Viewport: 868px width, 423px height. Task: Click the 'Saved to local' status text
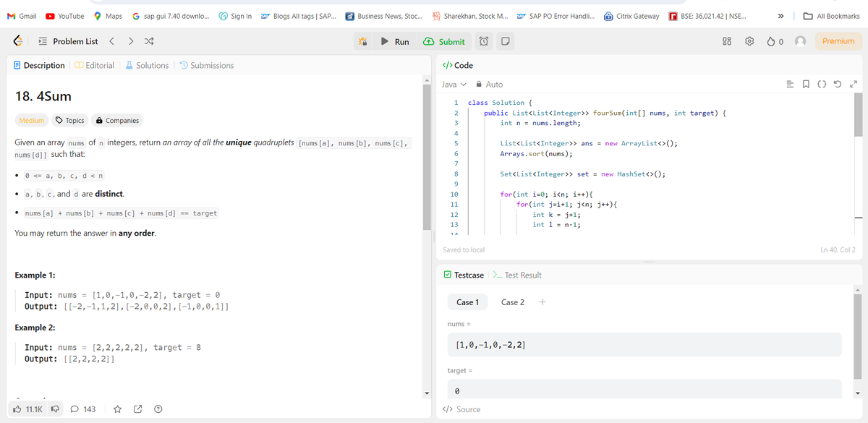(464, 249)
